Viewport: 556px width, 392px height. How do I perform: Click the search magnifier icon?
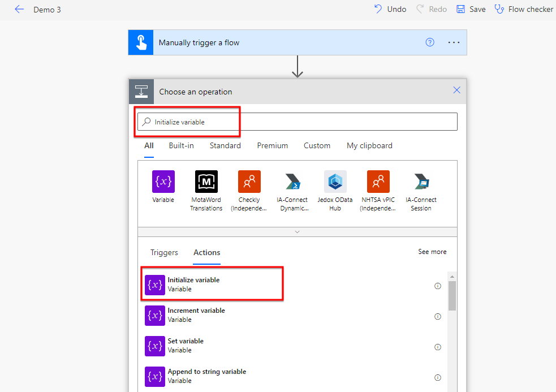tap(146, 122)
